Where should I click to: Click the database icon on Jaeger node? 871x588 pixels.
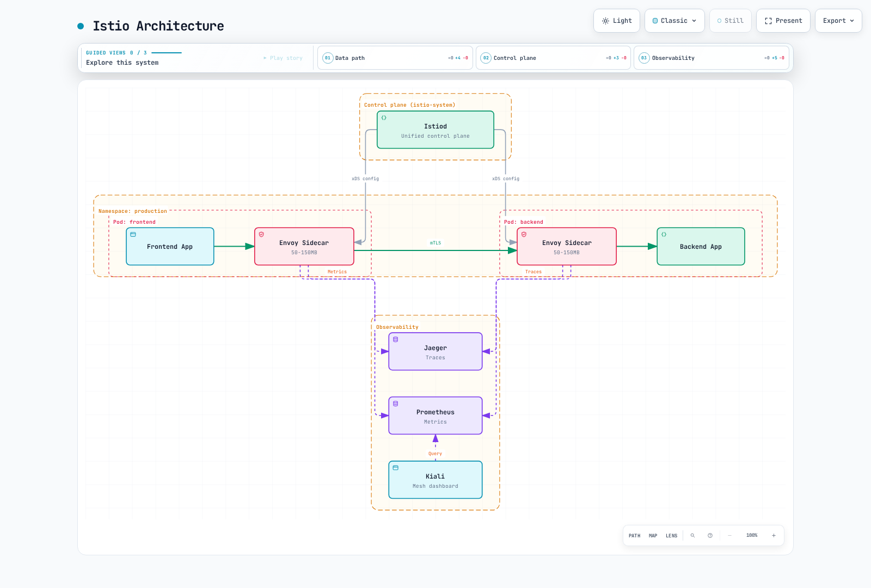(395, 340)
